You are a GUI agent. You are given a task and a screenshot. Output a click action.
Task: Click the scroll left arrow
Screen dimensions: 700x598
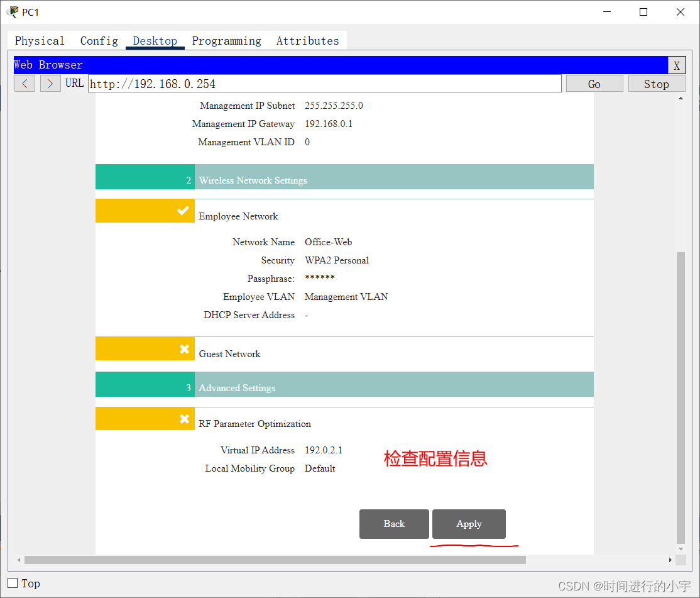tap(19, 560)
